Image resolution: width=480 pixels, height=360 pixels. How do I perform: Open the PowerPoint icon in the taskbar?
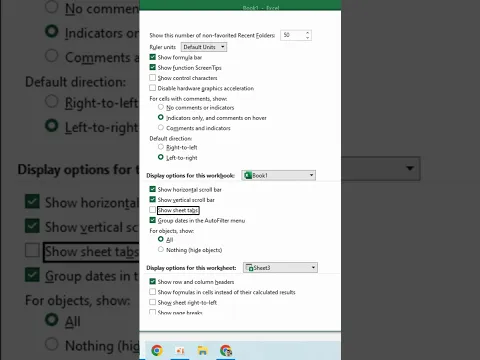(180, 350)
